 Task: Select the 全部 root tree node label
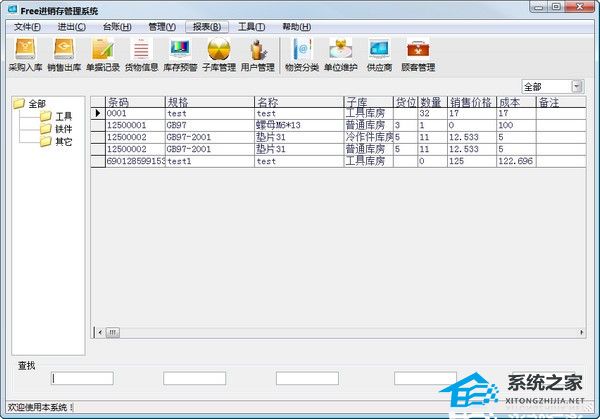(x=37, y=104)
